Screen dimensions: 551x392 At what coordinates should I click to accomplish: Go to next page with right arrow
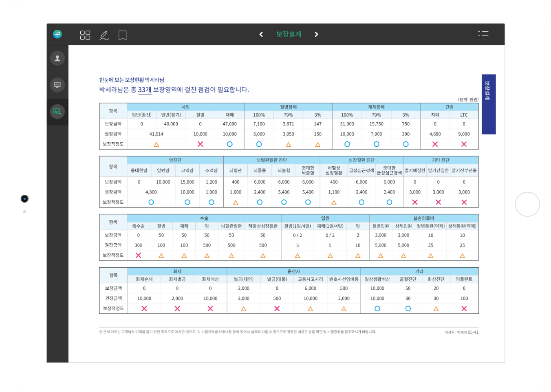click(x=316, y=34)
